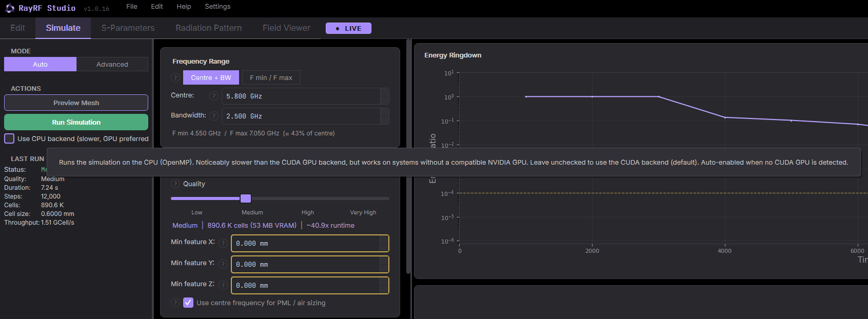This screenshot has width=868, height=319.
Task: Increment Min feature Y stepper up
Action: [x=384, y=261]
